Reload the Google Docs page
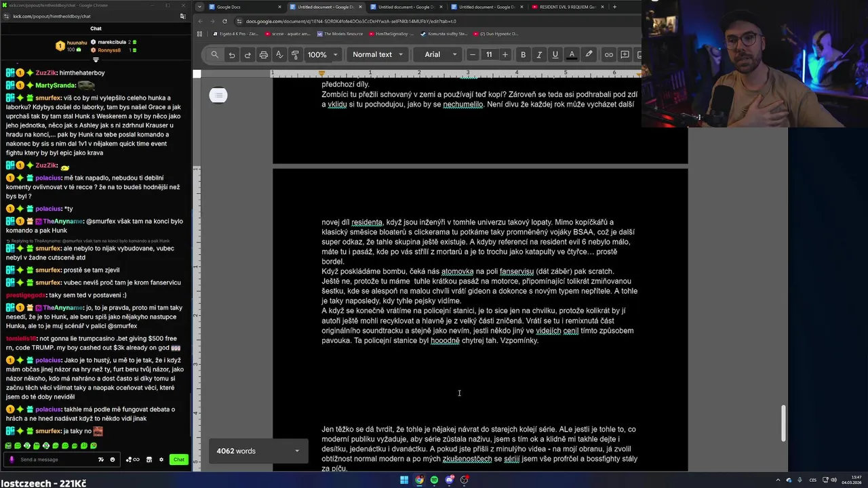 [x=224, y=21]
